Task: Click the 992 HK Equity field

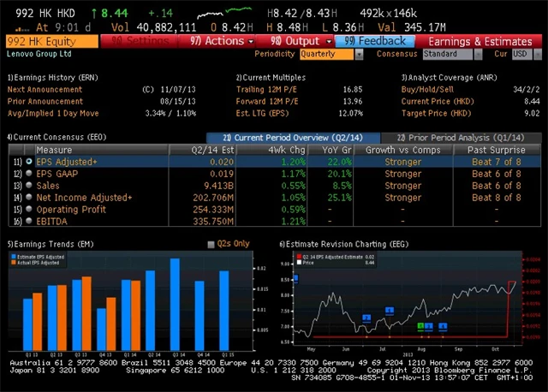Action: pyautogui.click(x=52, y=42)
